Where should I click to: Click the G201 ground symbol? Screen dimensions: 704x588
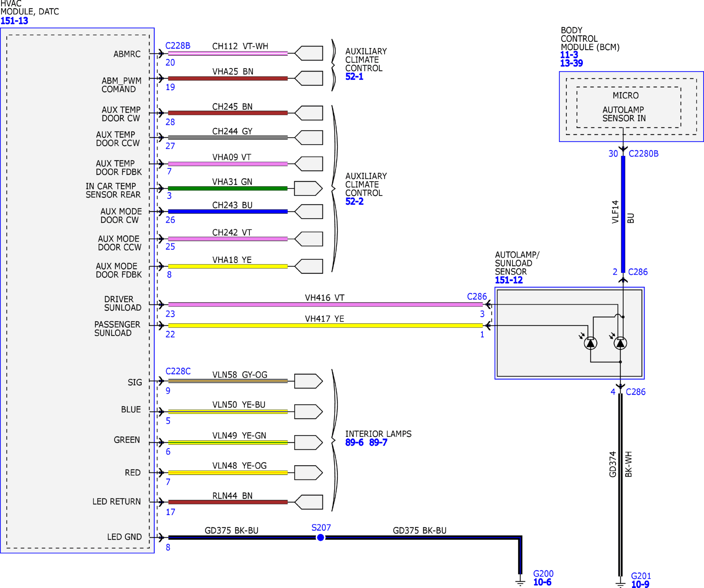pos(620,583)
